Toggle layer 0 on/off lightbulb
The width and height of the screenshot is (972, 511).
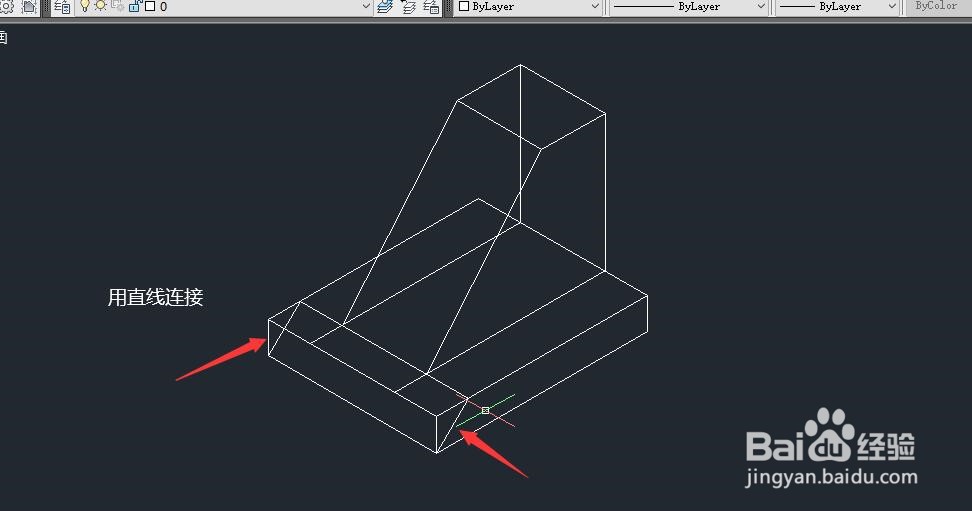(85, 6)
